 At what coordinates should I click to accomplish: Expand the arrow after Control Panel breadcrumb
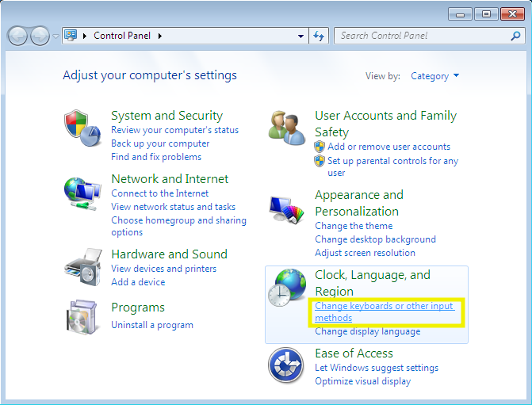159,36
